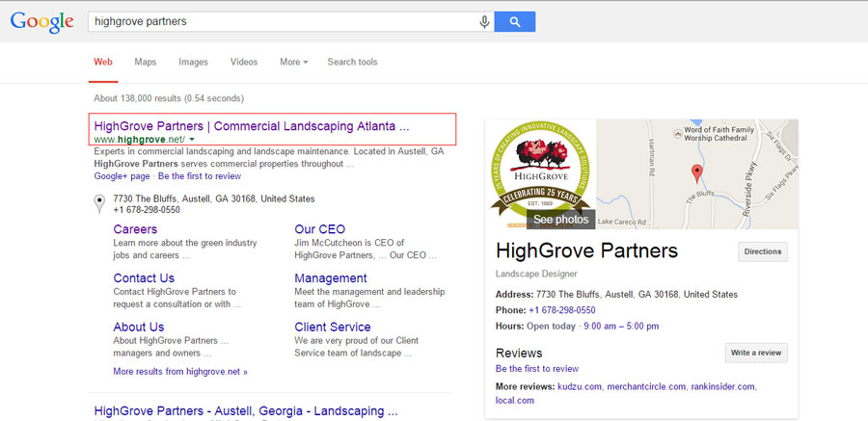Click the Google logo
The width and height of the screenshot is (868, 421).
pos(41,21)
